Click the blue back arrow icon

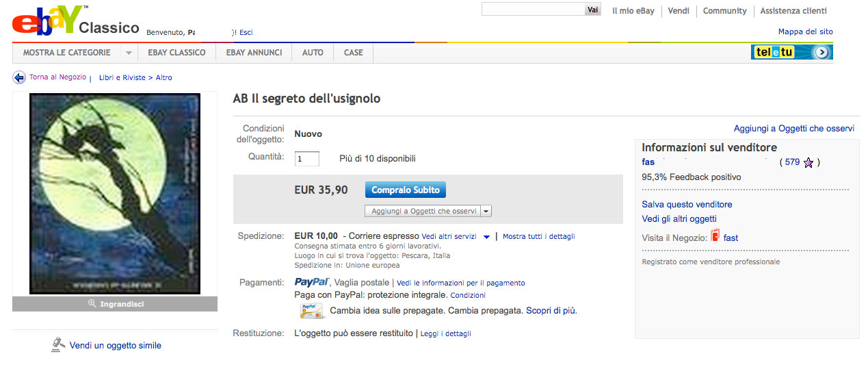(19, 77)
